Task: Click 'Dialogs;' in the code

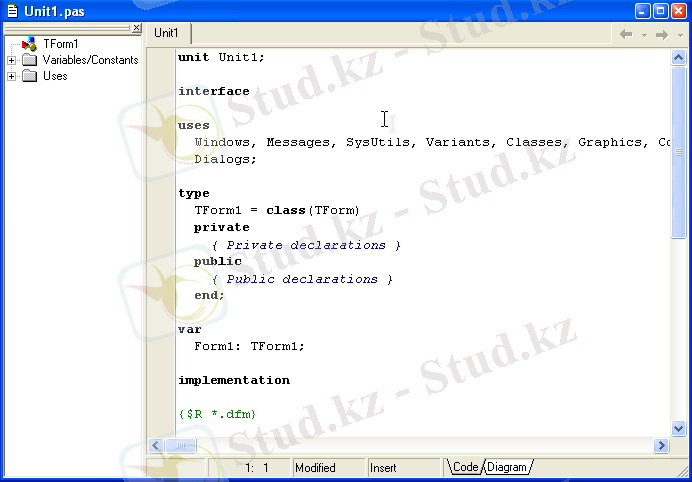Action: coord(226,159)
